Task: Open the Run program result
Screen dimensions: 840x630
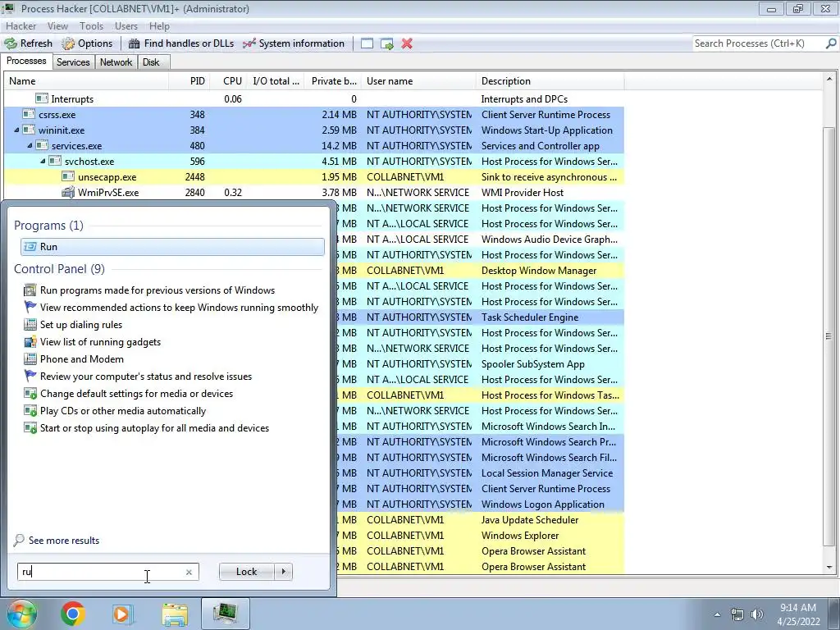Action: click(x=172, y=246)
